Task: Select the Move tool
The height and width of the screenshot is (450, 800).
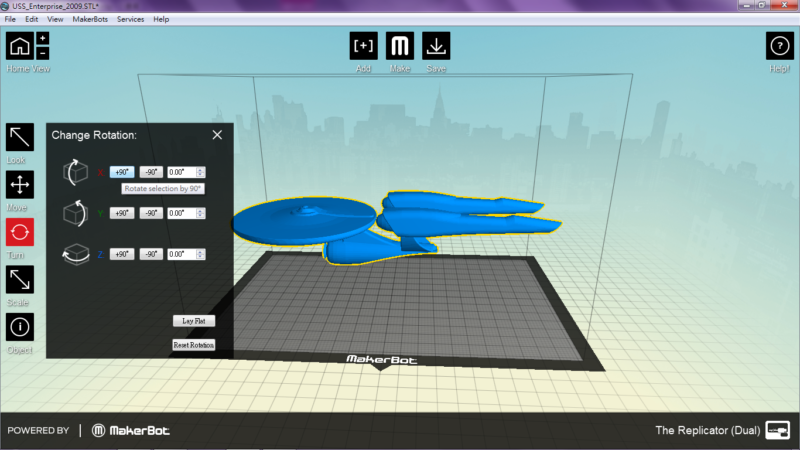Action: (20, 184)
